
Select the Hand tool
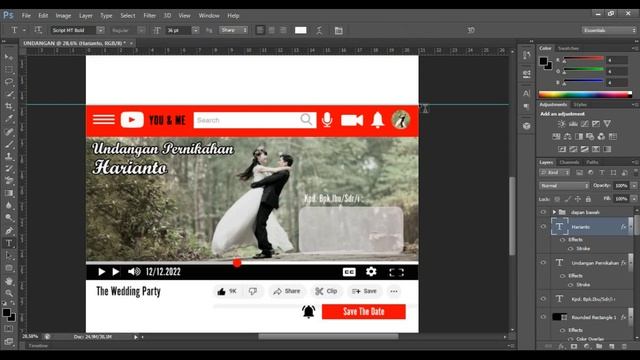pos(9,281)
